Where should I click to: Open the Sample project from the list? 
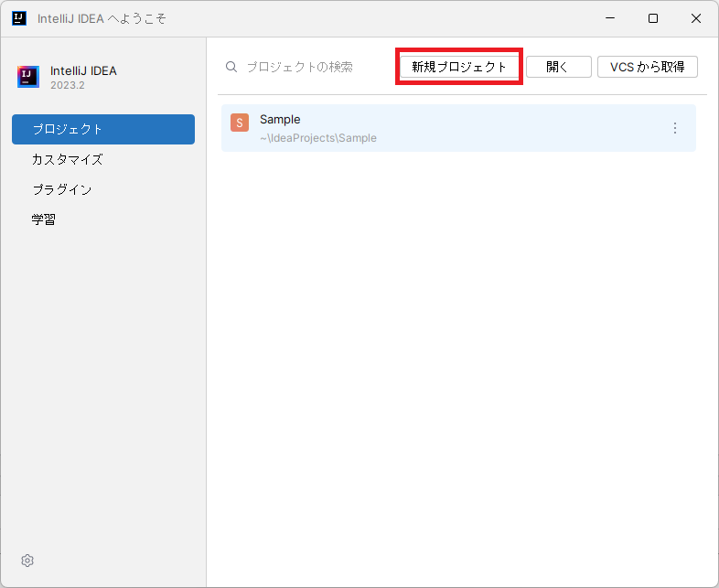[x=458, y=128]
